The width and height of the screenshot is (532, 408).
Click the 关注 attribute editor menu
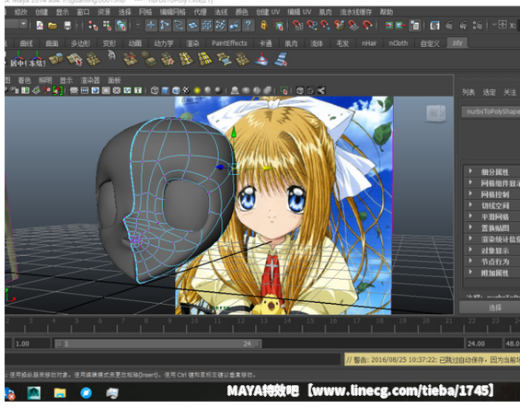pyautogui.click(x=510, y=92)
